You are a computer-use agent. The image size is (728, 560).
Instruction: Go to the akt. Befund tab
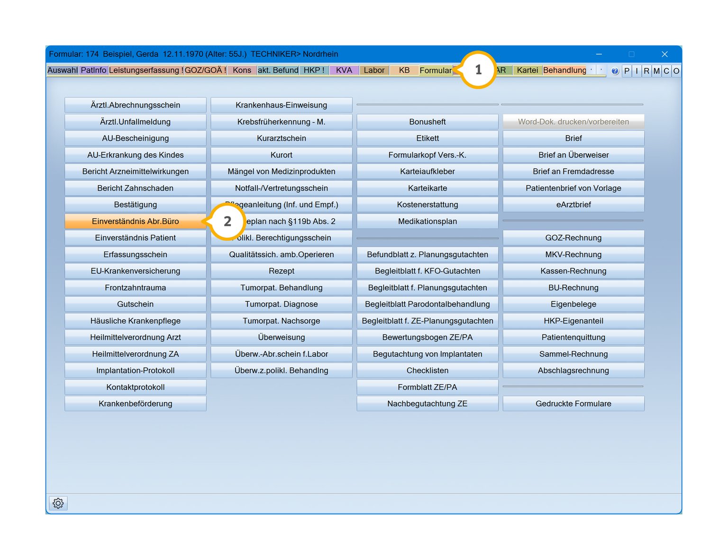(x=278, y=70)
